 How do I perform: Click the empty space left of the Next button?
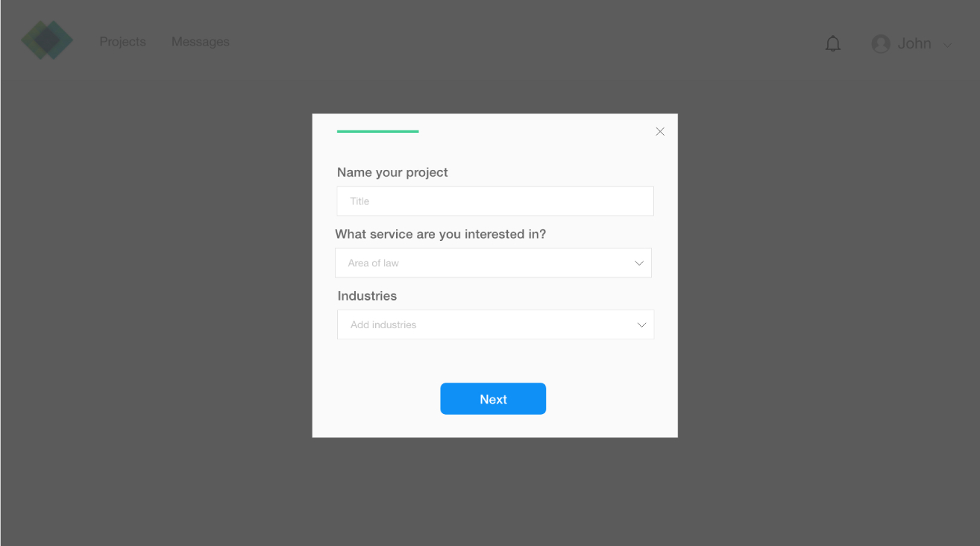point(377,399)
